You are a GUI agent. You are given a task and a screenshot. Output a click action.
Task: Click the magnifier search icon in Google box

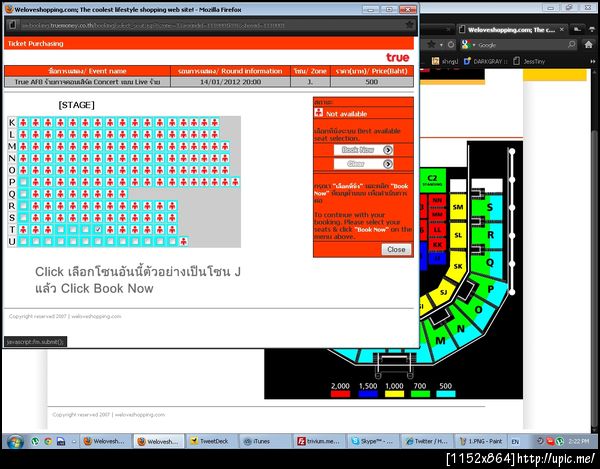(x=572, y=44)
